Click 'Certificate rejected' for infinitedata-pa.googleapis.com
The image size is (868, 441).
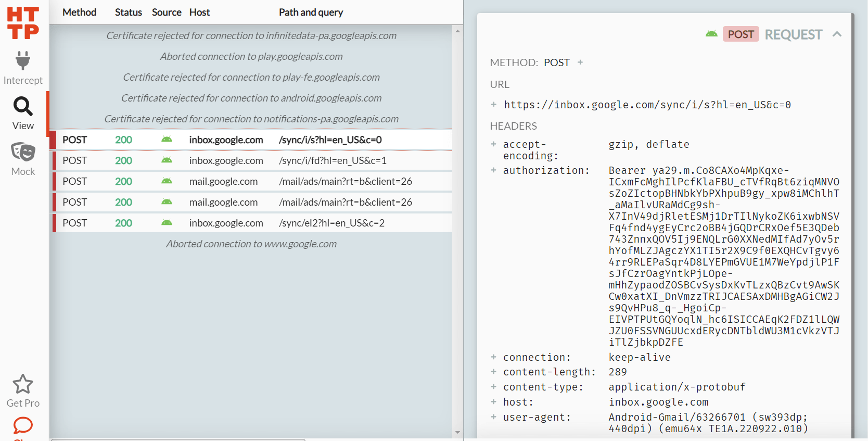251,35
